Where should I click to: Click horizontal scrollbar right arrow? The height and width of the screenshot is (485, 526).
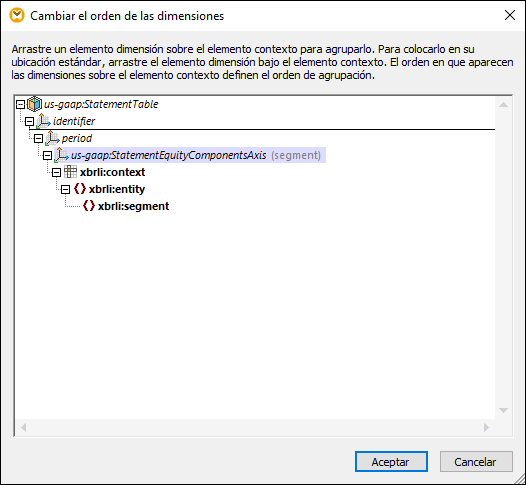(x=486, y=427)
